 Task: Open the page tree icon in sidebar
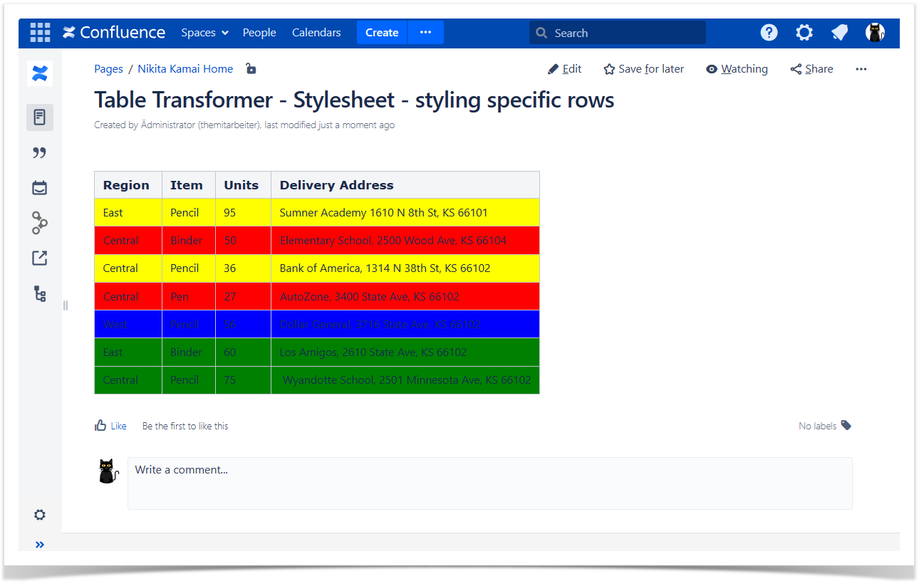40,293
